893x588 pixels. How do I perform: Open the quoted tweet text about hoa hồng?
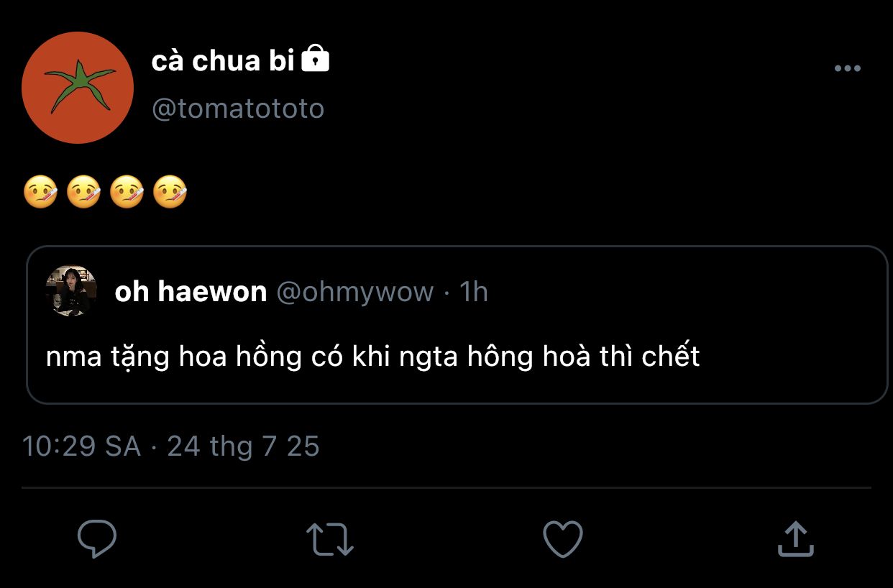point(372,357)
